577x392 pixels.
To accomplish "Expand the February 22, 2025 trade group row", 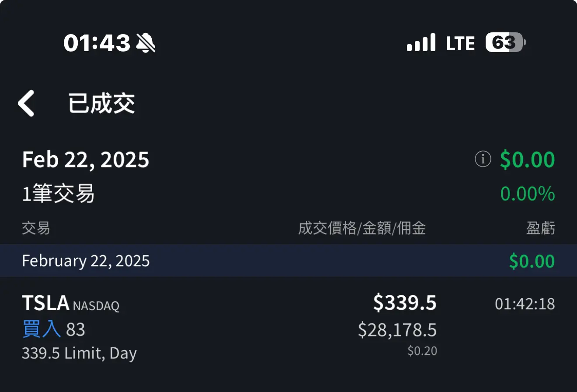I will pos(86,260).
